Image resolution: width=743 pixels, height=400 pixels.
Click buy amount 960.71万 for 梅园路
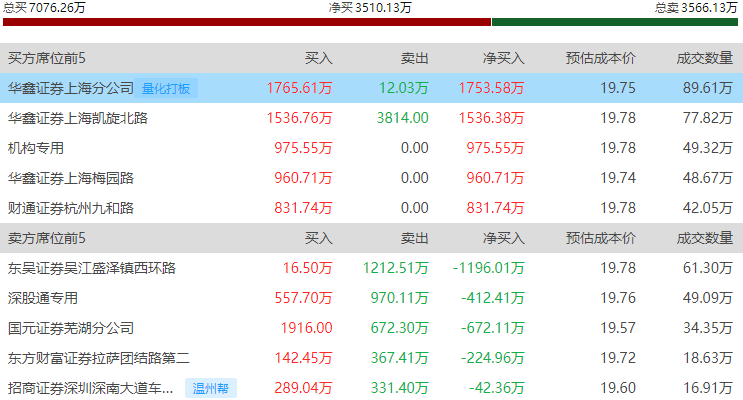[x=303, y=178]
